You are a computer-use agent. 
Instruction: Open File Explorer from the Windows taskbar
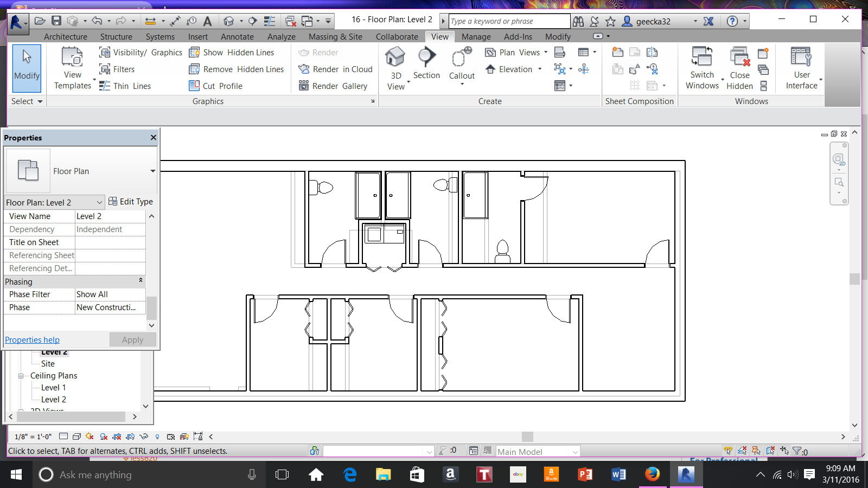383,475
